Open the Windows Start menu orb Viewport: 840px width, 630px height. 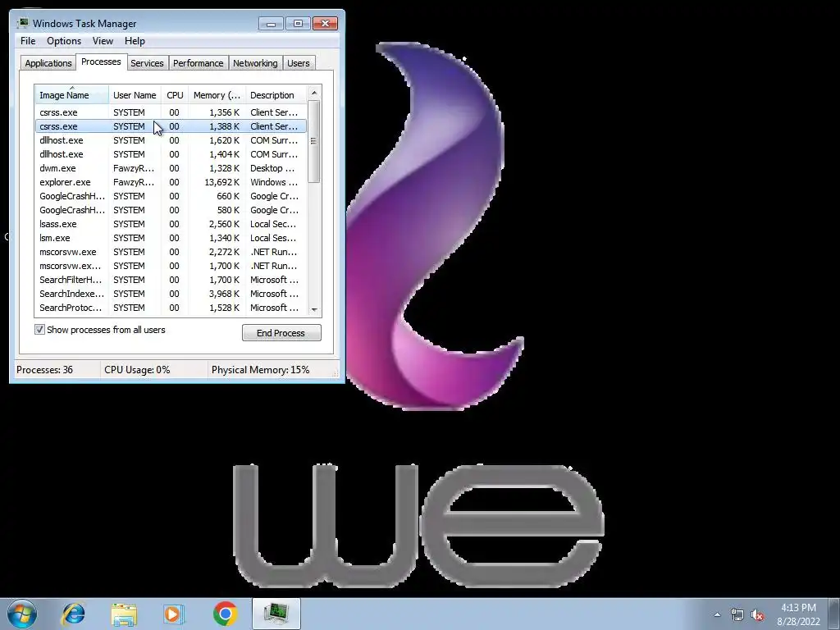click(22, 614)
